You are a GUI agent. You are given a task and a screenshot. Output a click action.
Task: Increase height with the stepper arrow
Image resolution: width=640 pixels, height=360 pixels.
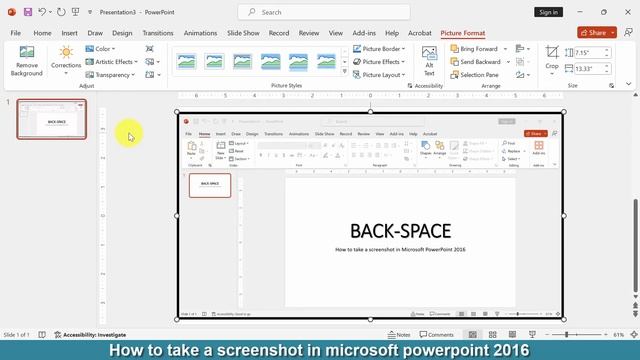607,50
